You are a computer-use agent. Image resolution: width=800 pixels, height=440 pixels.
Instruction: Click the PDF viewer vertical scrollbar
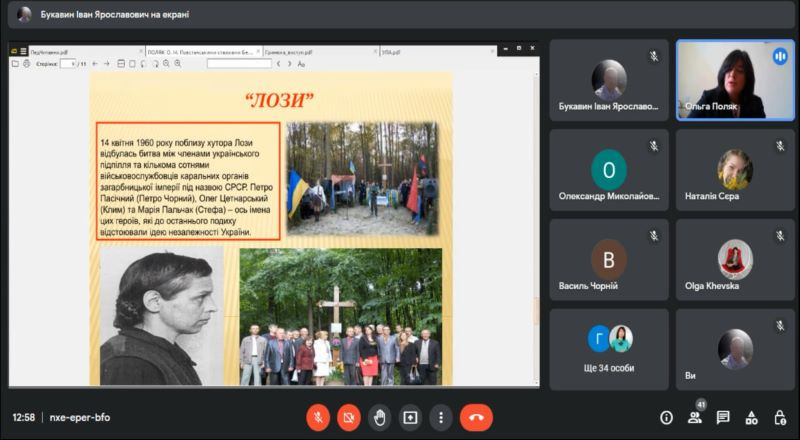point(536,228)
